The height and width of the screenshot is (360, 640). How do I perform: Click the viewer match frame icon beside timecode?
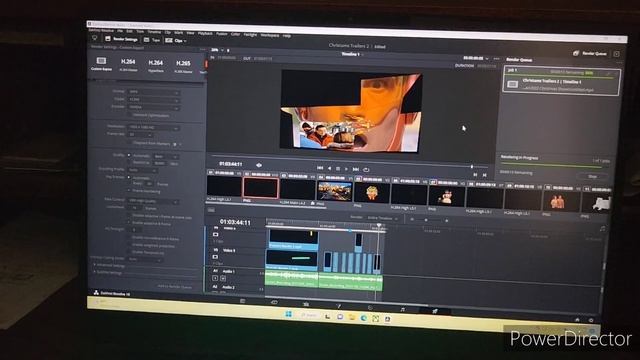point(259,165)
